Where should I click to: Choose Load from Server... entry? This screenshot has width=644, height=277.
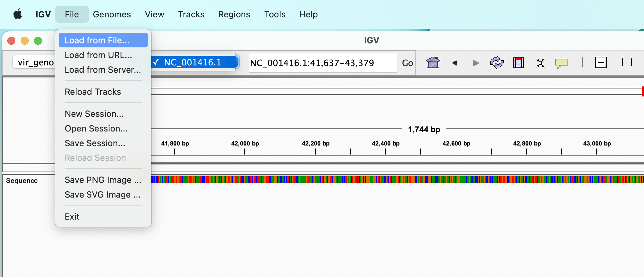pyautogui.click(x=103, y=70)
